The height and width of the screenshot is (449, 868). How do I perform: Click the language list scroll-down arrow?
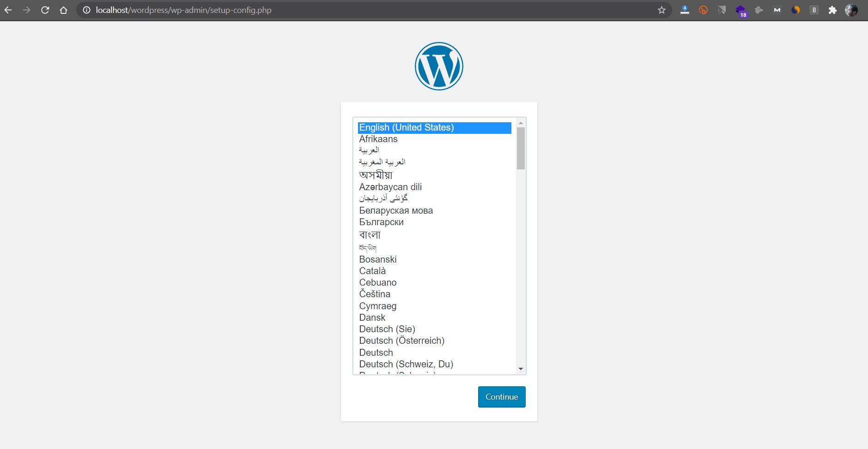coord(521,369)
